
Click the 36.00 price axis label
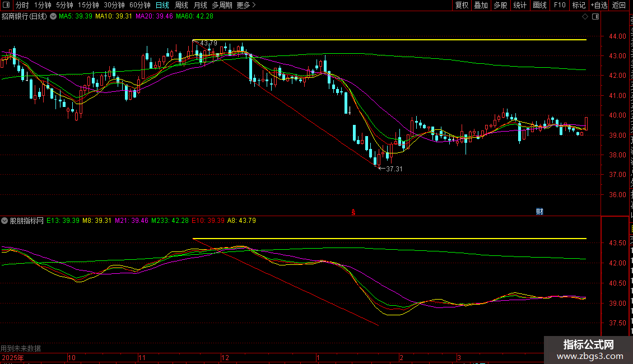coord(618,194)
